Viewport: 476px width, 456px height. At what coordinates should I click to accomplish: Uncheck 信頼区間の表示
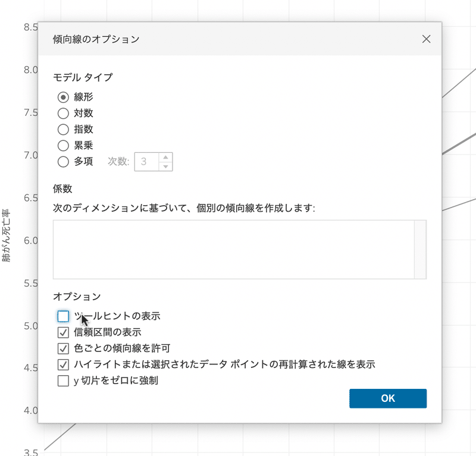point(63,332)
